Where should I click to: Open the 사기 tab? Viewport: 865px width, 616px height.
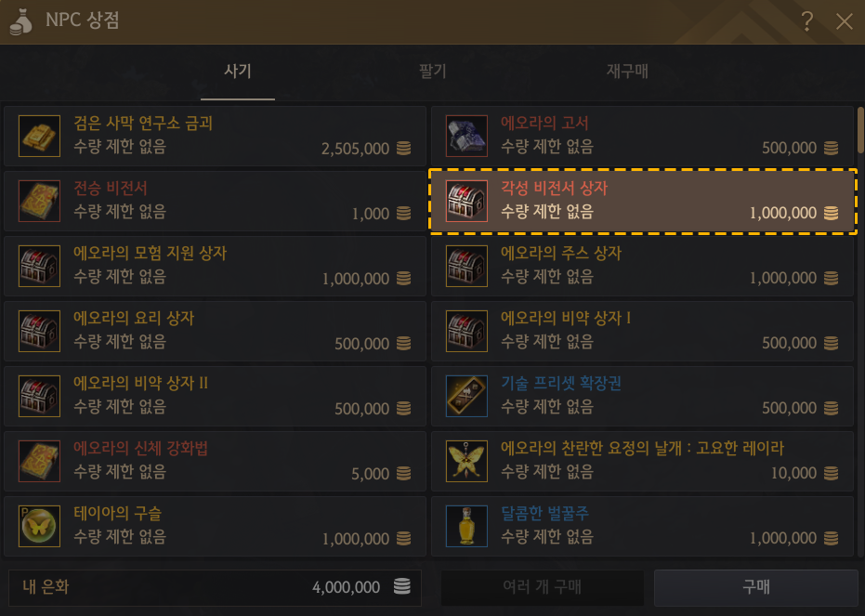238,72
